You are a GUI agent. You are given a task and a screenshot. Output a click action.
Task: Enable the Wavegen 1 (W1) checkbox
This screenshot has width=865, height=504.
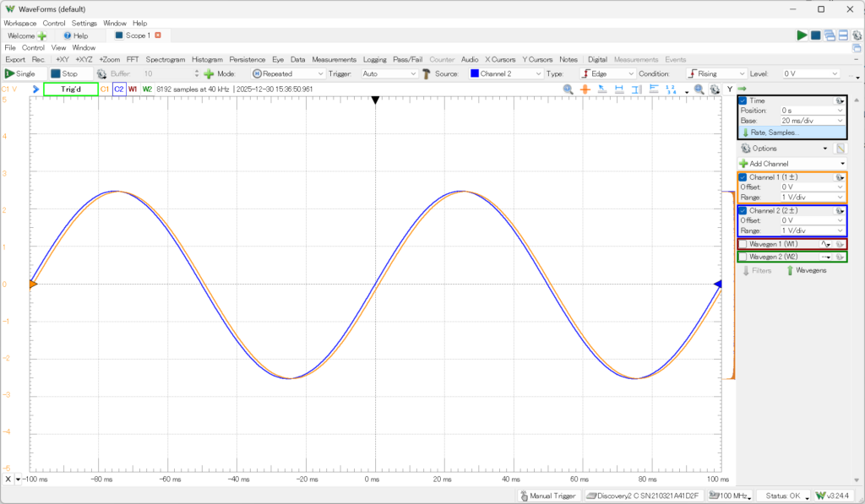pyautogui.click(x=743, y=244)
